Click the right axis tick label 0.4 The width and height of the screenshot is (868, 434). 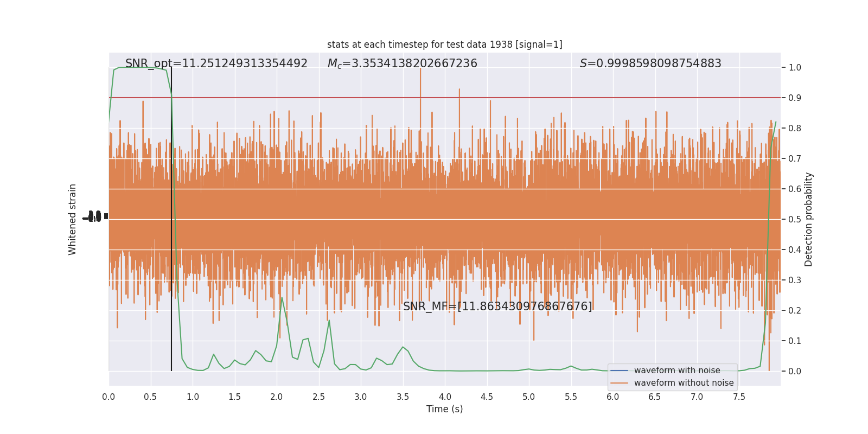coord(795,250)
